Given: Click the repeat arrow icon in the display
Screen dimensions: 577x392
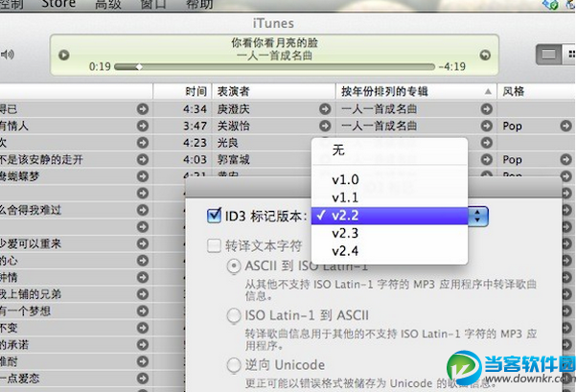Looking at the screenshot, I should tap(485, 56).
